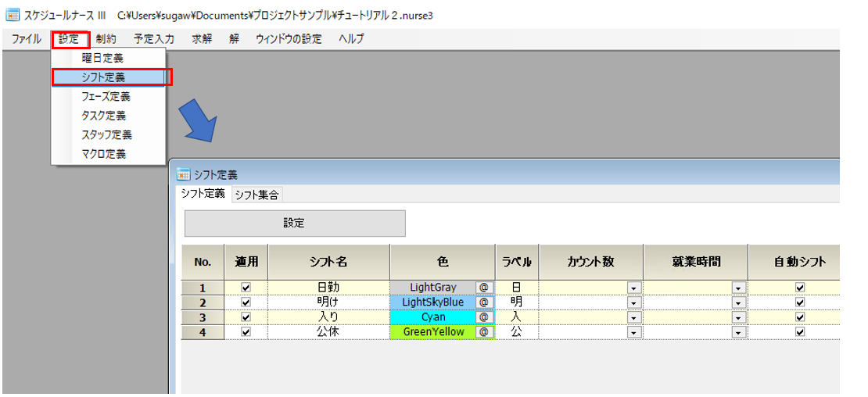868x397 pixels.
Task: Select the 日勤 shift name cell
Action: pos(328,288)
